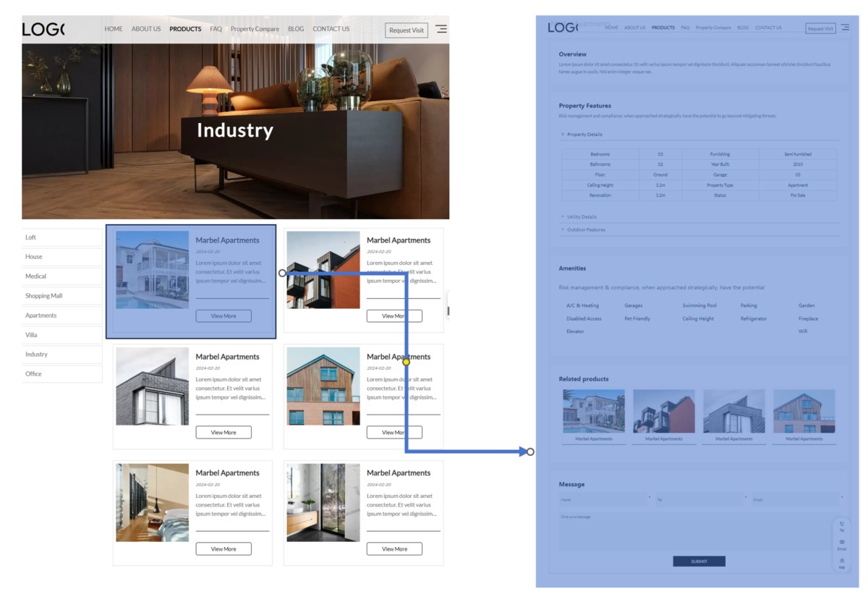
Task: Click the 'For Sale' status table cell
Action: [x=798, y=195]
